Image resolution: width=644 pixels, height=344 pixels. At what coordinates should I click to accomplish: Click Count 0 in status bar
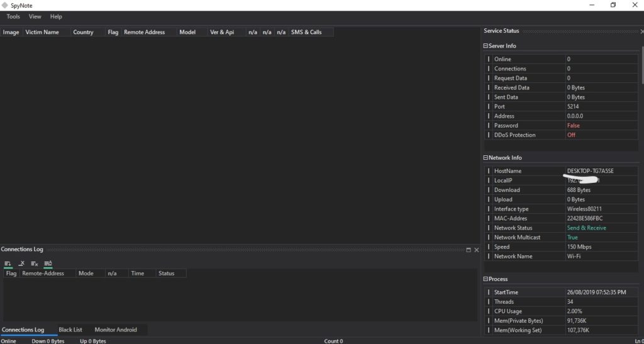(333, 341)
